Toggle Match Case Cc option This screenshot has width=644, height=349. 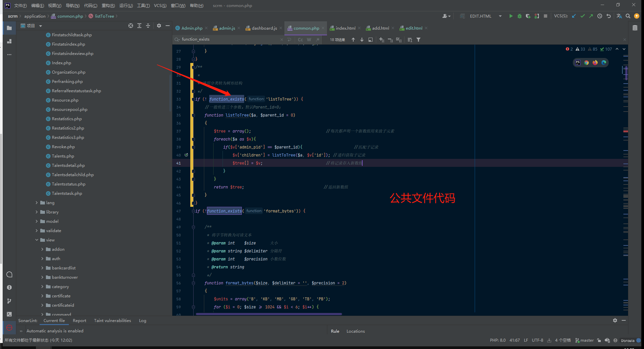300,40
